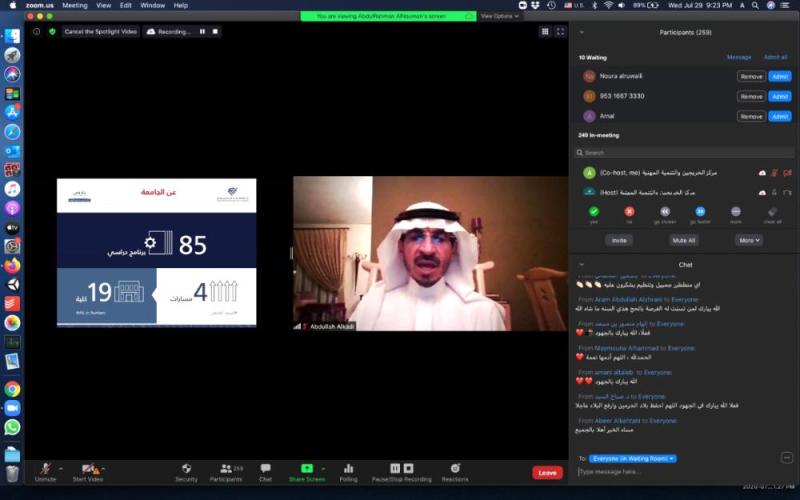Open the arrow next to Share Screen
The height and width of the screenshot is (500, 800).
coord(323,468)
